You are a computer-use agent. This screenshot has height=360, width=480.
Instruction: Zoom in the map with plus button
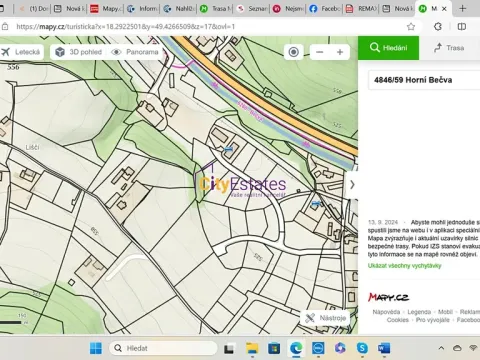pos(340,52)
